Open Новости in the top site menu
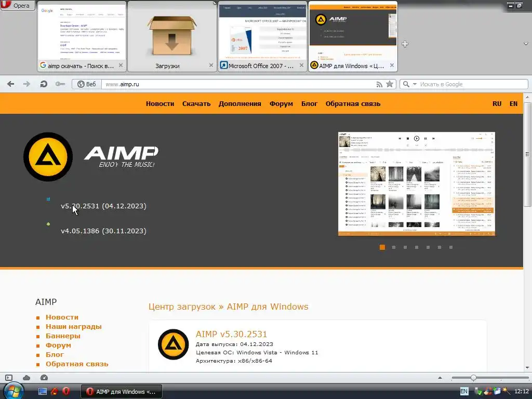This screenshot has height=399, width=532. pos(160,104)
